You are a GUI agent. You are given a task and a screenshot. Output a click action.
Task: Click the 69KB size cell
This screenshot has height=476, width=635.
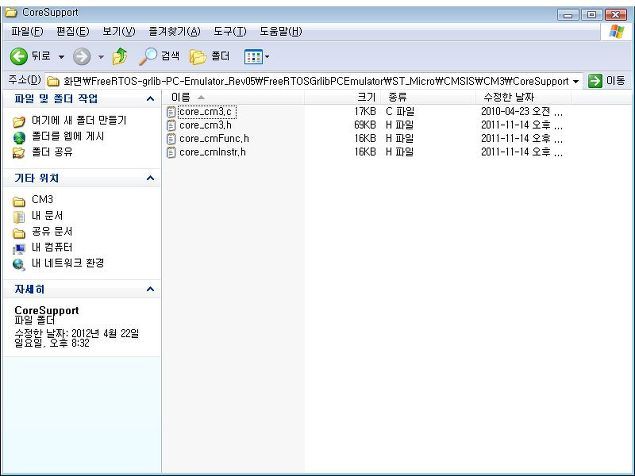[365, 125]
